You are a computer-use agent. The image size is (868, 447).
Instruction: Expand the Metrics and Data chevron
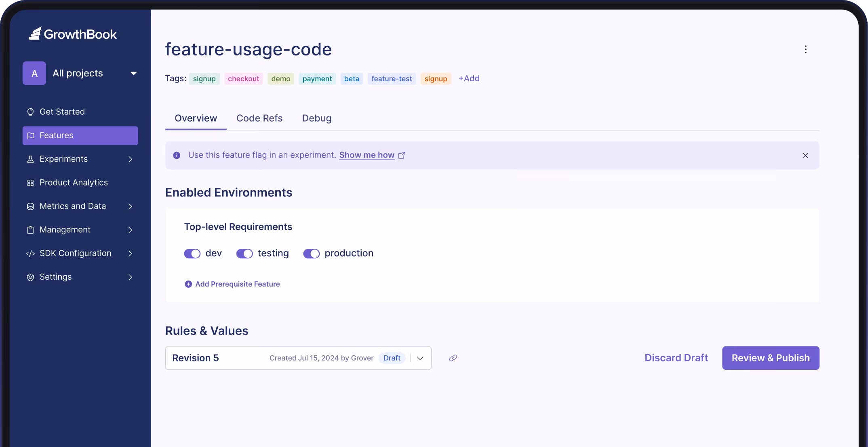(130, 207)
